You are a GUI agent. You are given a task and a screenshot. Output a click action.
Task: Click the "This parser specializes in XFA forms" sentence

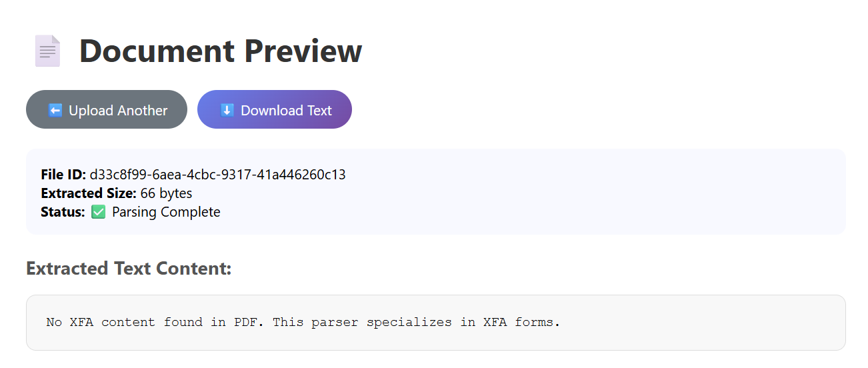pos(416,323)
